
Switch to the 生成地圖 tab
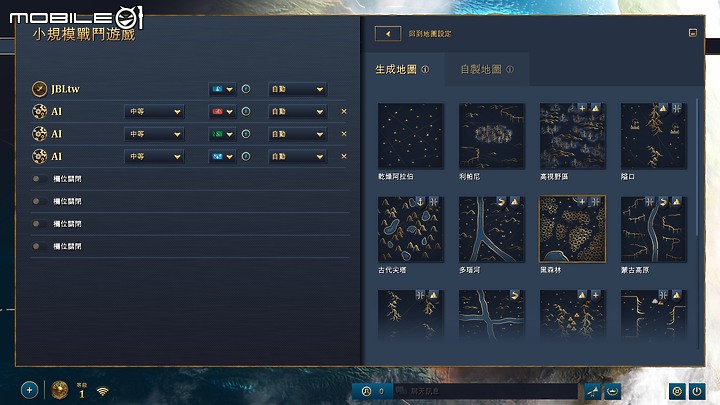(402, 69)
